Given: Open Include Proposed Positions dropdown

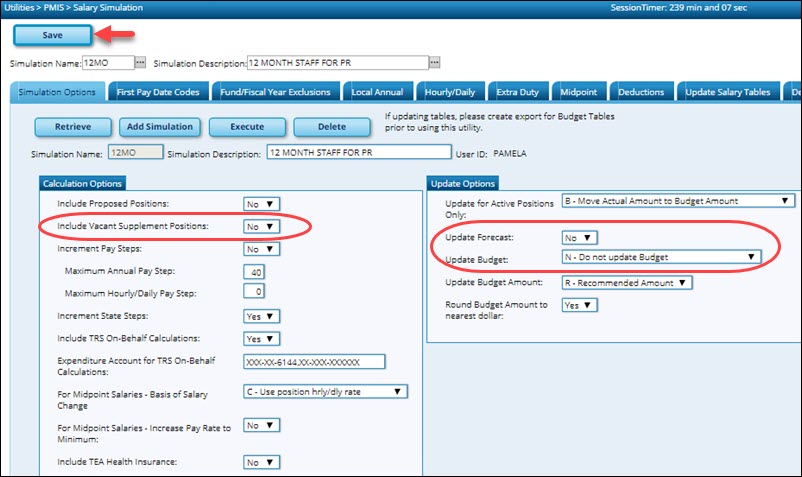Looking at the screenshot, I should (x=261, y=204).
